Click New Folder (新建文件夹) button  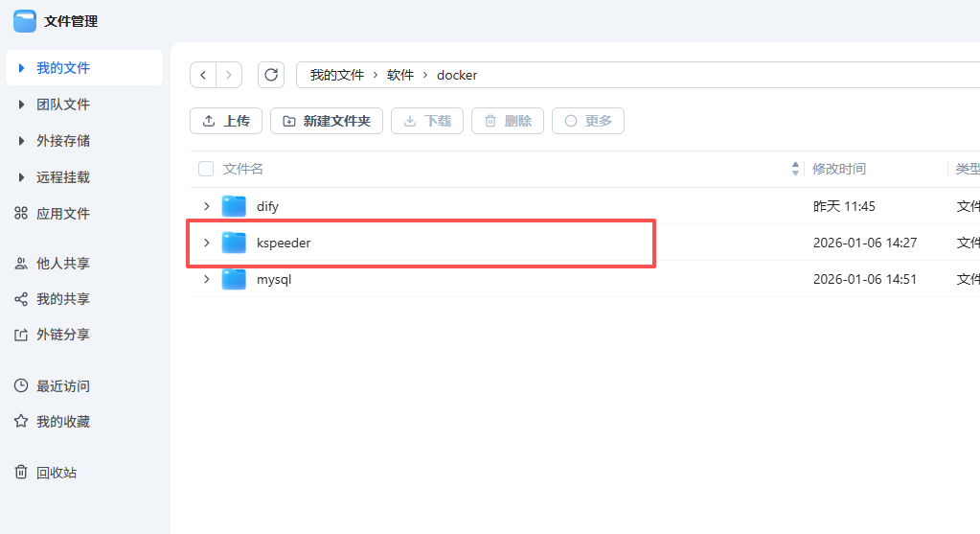pos(327,121)
